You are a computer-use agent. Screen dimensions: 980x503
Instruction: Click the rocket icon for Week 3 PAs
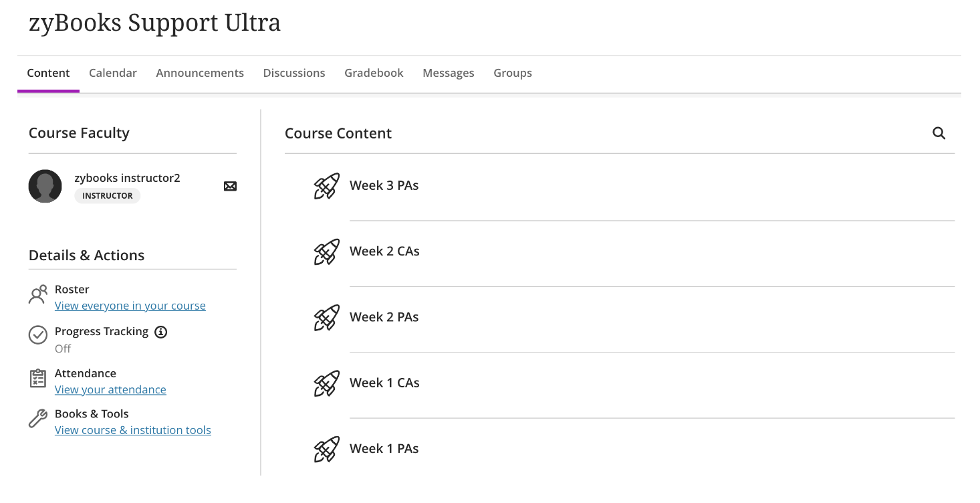[327, 186]
